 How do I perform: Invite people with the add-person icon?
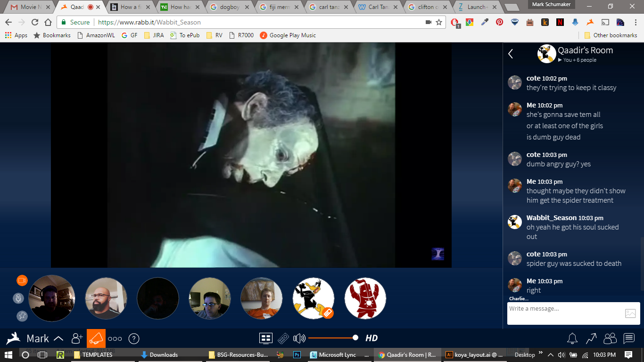point(77,338)
